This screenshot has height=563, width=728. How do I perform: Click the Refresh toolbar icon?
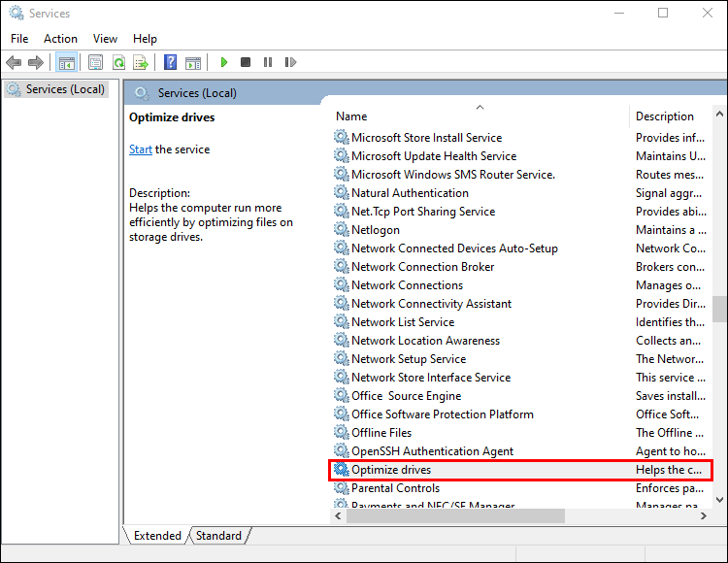tap(118, 62)
